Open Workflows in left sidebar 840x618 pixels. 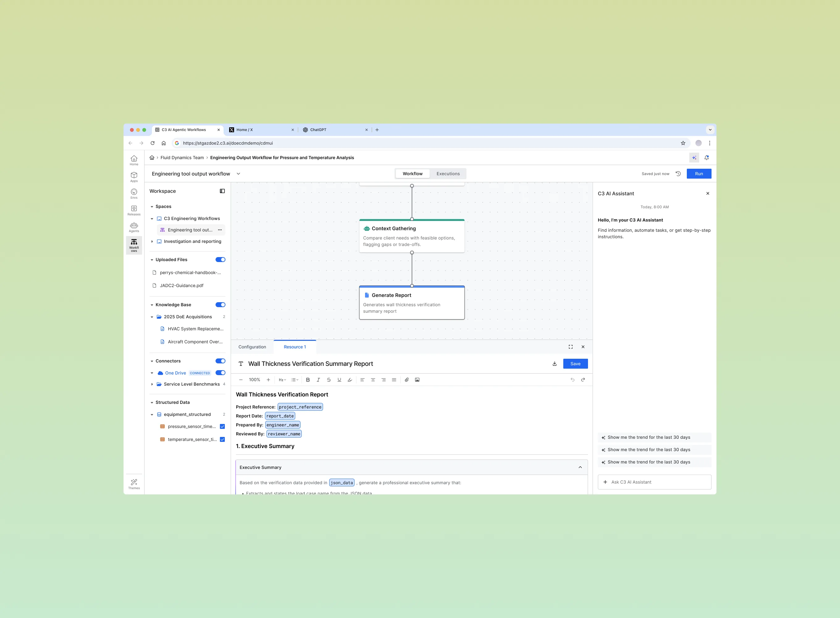coord(134,245)
